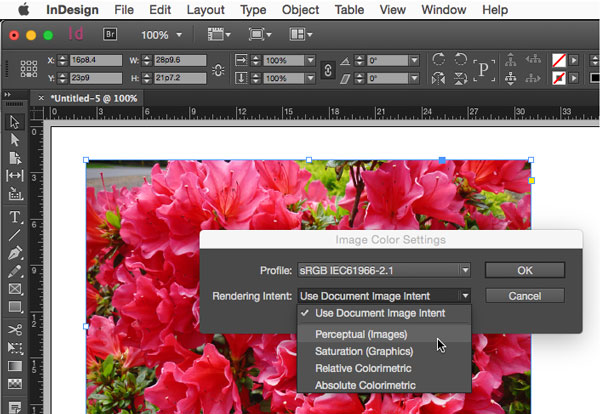Click the X position field 16p8.4
This screenshot has height=414, width=600.
[x=96, y=60]
